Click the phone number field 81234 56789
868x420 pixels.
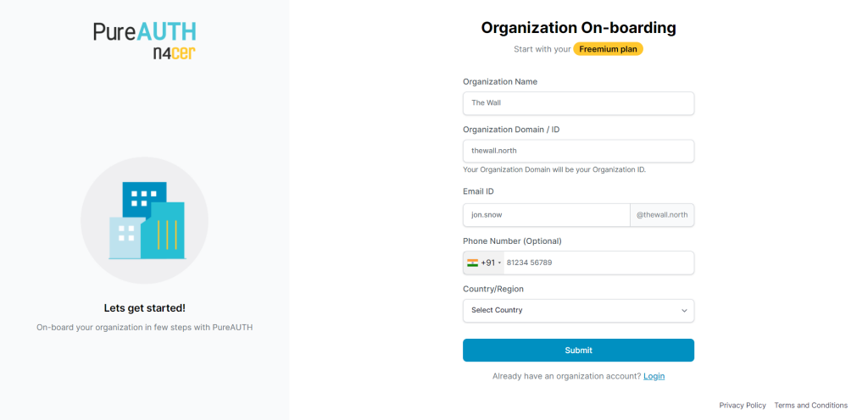[x=599, y=263]
